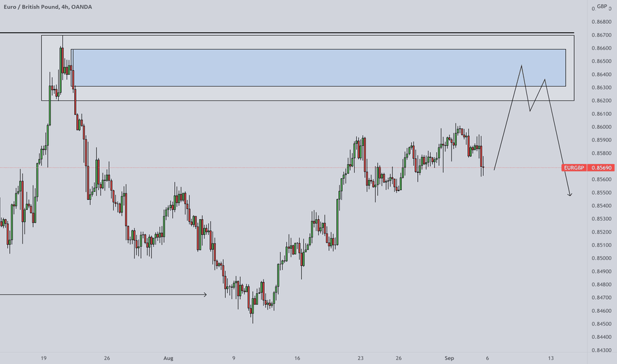Select the Aug date label on time axis
The width and height of the screenshot is (617, 364).
pos(168,358)
